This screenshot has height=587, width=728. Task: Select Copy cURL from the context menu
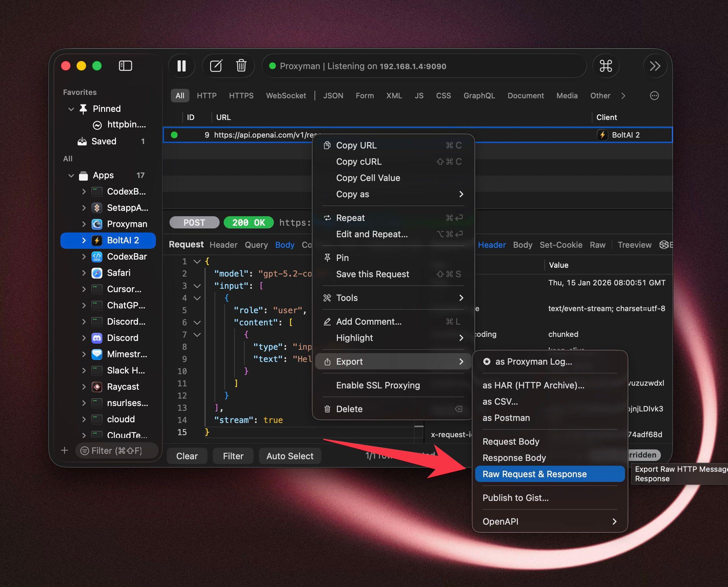point(359,162)
